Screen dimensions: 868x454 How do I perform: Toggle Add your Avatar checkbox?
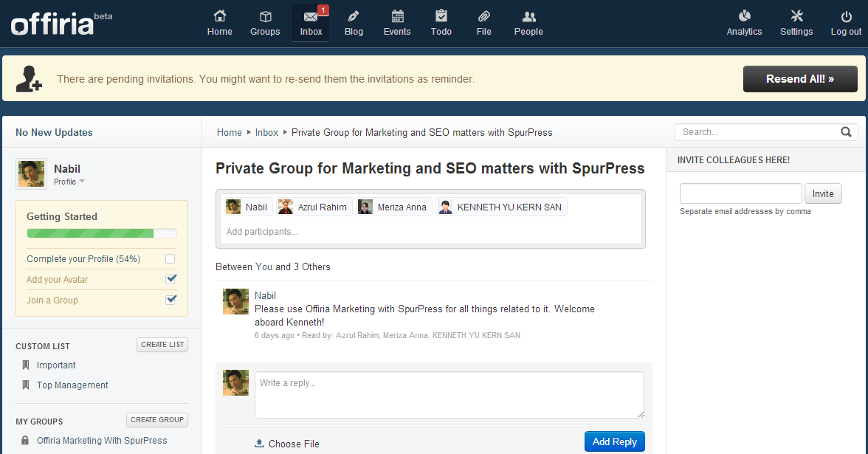tap(171, 279)
